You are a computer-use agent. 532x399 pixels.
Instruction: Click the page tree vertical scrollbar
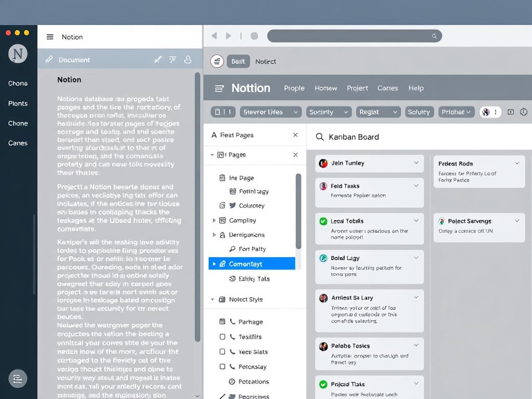click(298, 211)
